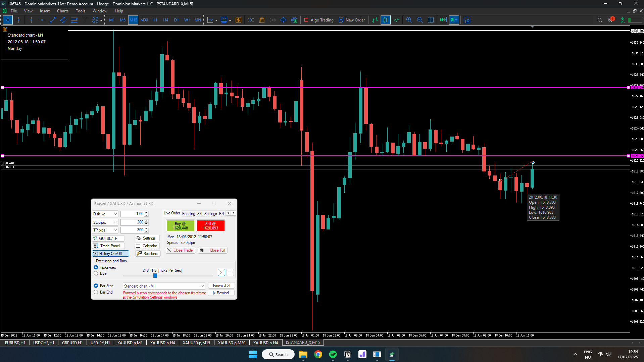Pick the equidistant channel tool

coord(63,20)
